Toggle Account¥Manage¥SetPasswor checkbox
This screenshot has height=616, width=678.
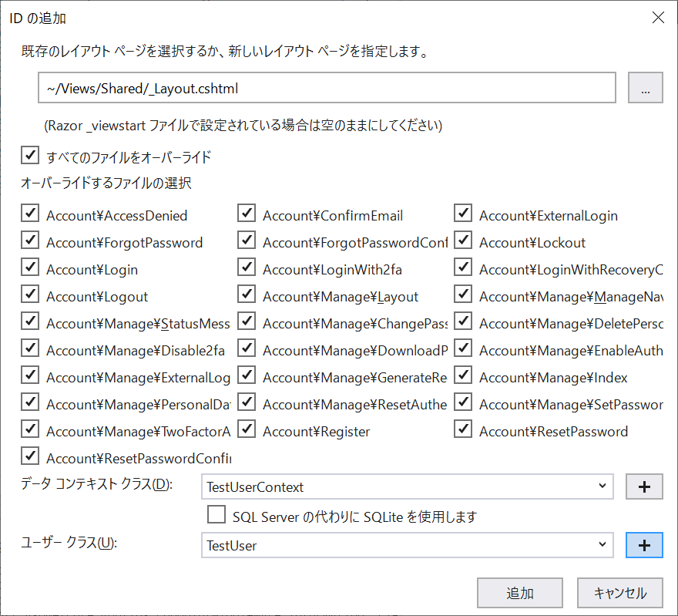click(x=463, y=402)
